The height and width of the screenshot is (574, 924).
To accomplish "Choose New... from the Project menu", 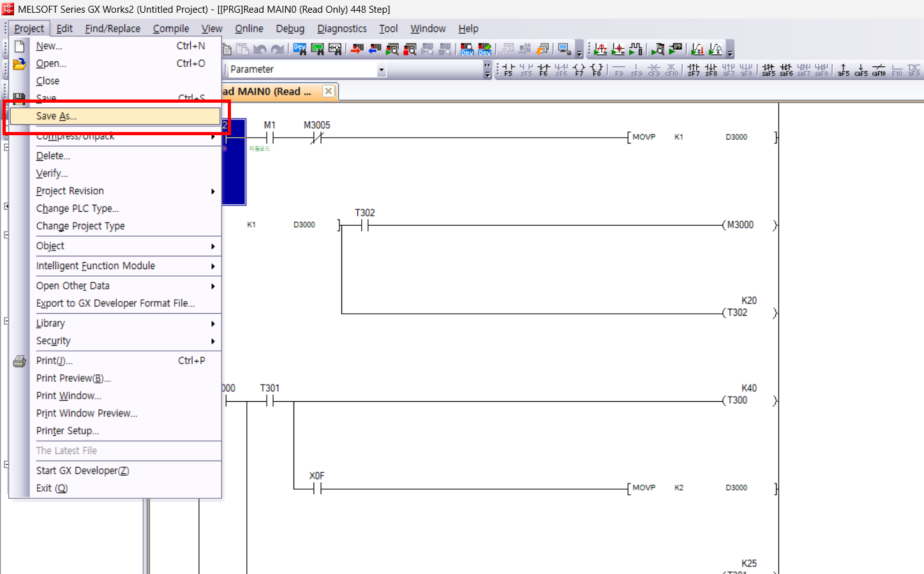I will pos(115,46).
